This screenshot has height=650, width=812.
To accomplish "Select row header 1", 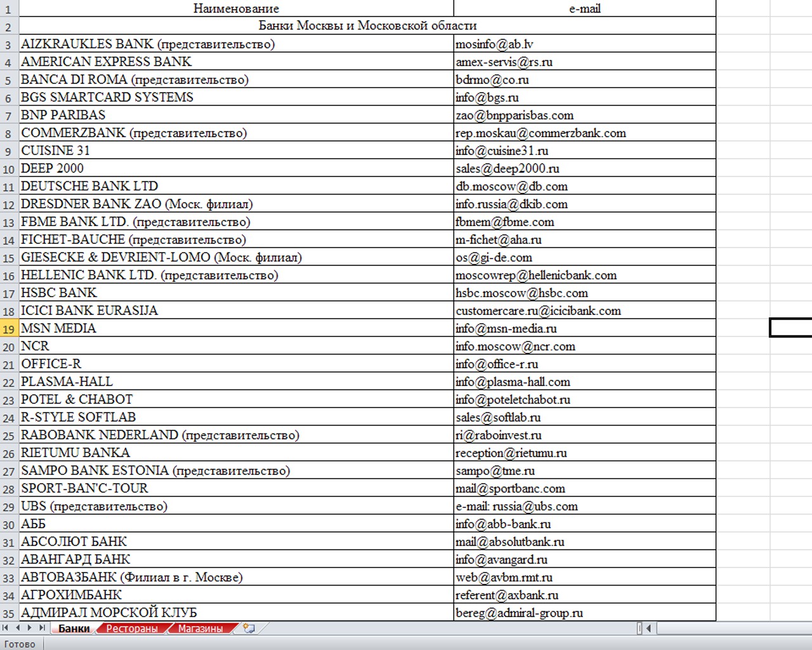I will tap(9, 9).
